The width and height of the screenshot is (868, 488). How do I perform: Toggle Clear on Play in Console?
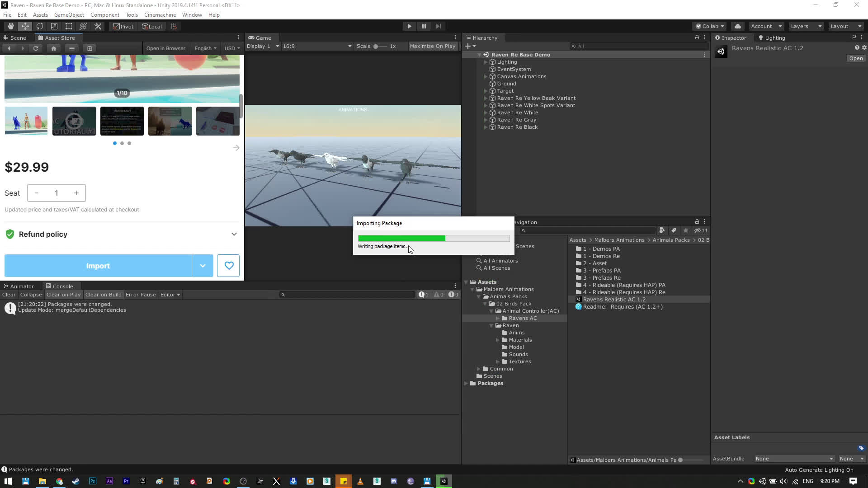[63, 295]
